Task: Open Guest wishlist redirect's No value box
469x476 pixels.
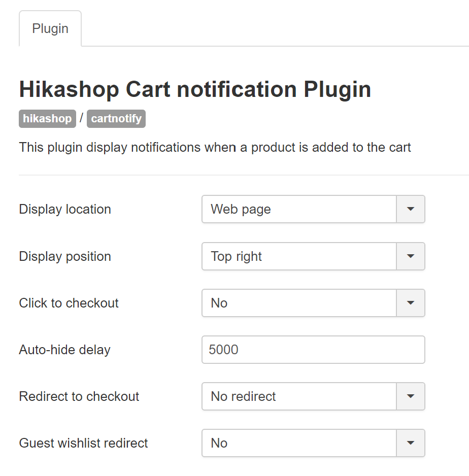Action: [299, 443]
